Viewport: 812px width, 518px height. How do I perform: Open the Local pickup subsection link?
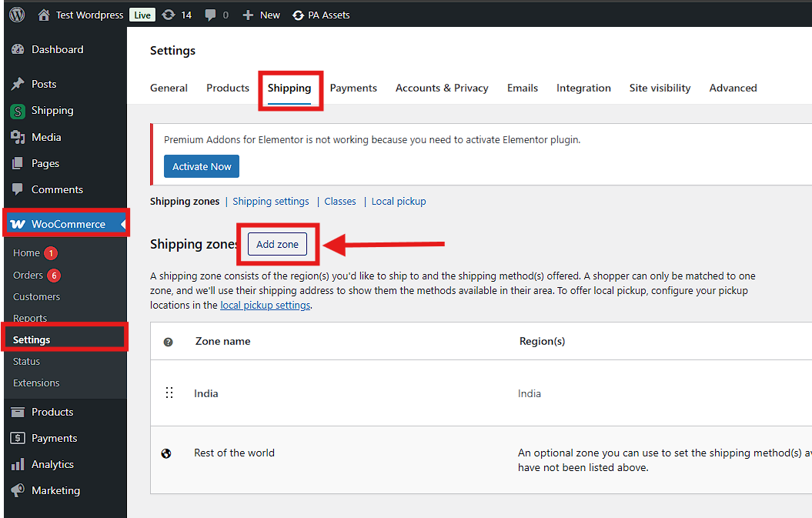399,202
